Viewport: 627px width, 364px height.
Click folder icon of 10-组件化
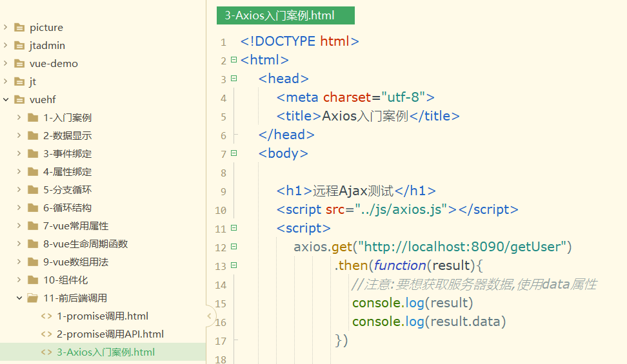(x=33, y=280)
